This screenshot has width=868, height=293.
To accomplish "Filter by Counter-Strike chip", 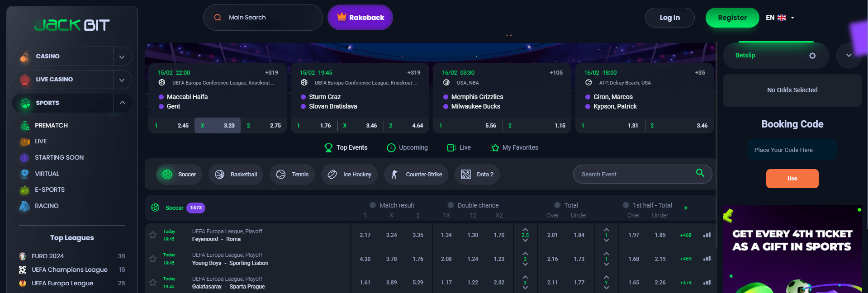I will tap(416, 175).
